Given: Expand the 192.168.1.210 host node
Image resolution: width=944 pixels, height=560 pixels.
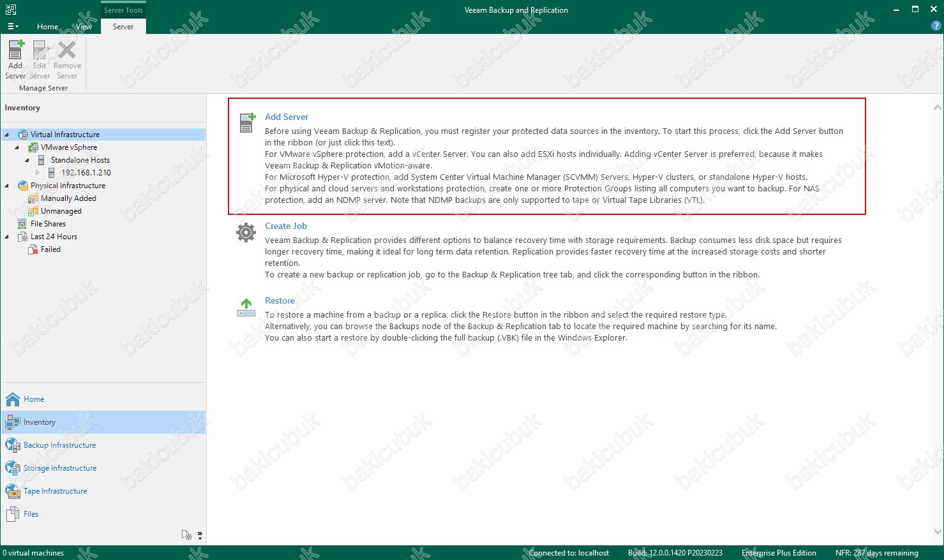Looking at the screenshot, I should (38, 173).
